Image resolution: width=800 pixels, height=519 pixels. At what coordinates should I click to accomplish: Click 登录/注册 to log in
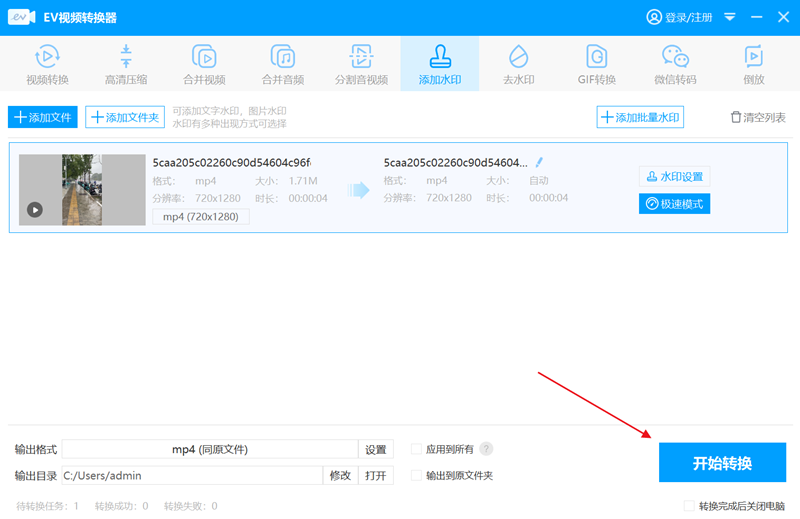tap(679, 17)
